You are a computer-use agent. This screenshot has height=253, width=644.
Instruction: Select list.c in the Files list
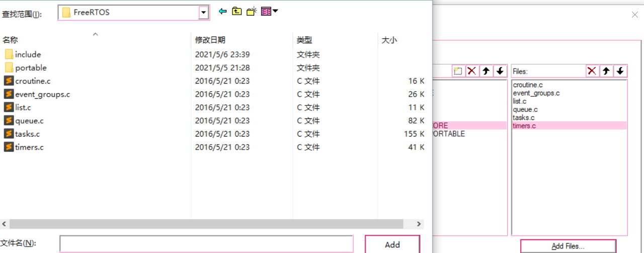520,101
